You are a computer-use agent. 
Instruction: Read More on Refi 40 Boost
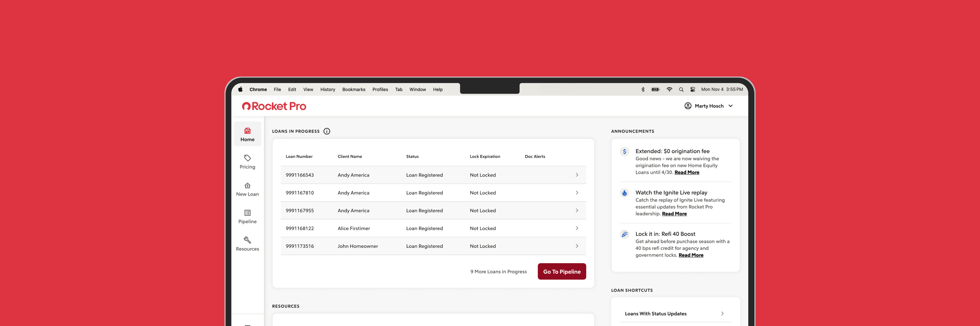click(x=691, y=255)
